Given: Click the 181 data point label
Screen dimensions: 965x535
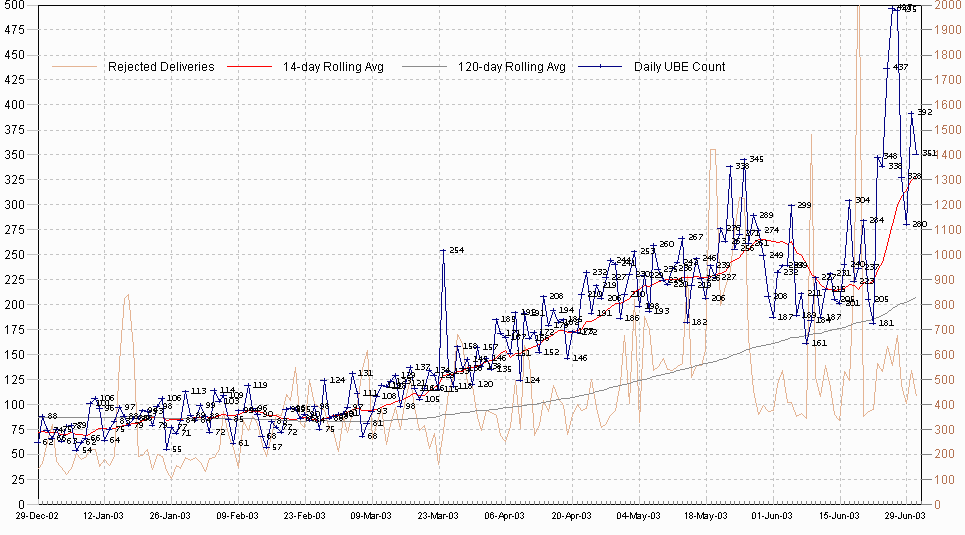Looking at the screenshot, I should [886, 323].
